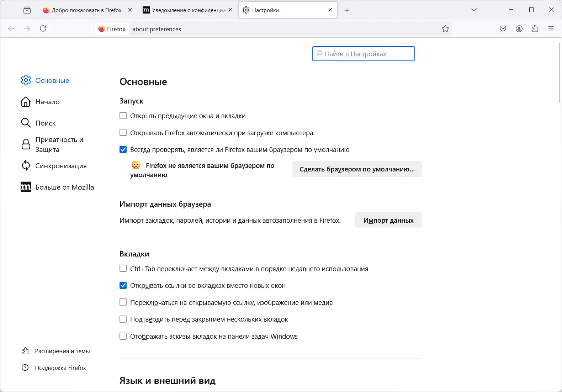Bookmark this page with the star icon

445,29
